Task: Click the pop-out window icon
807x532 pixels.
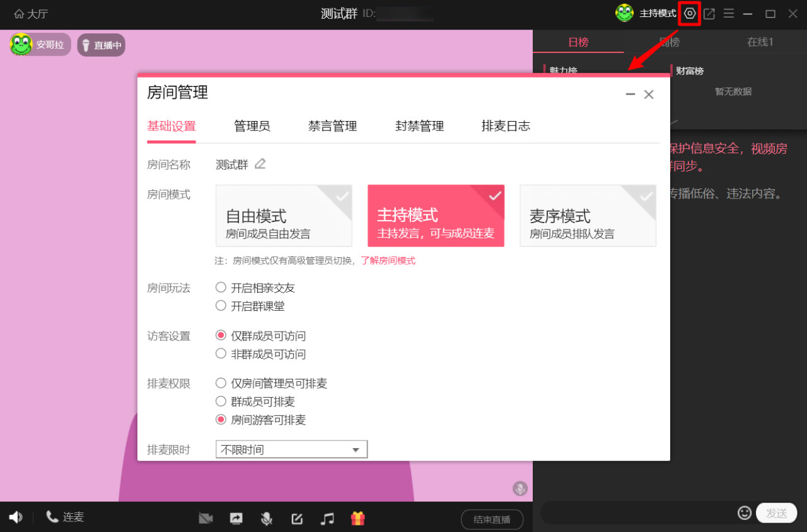Action: coord(709,13)
